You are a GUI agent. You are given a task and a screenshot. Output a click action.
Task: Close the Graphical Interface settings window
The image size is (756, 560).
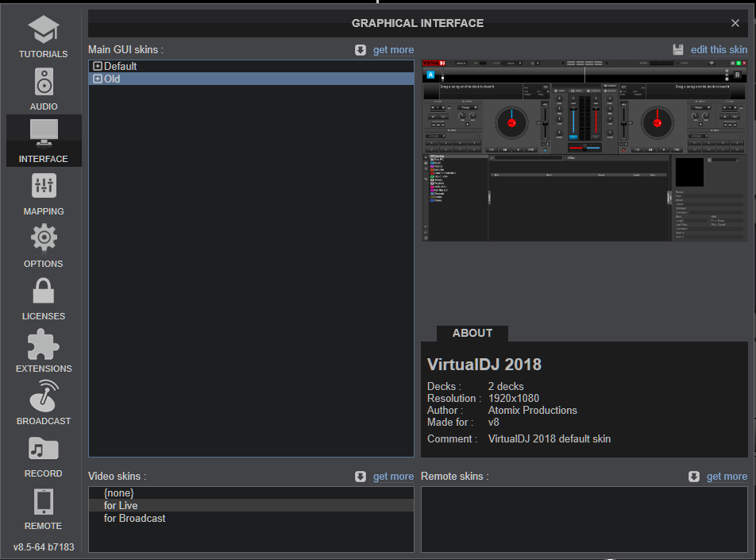(x=735, y=23)
